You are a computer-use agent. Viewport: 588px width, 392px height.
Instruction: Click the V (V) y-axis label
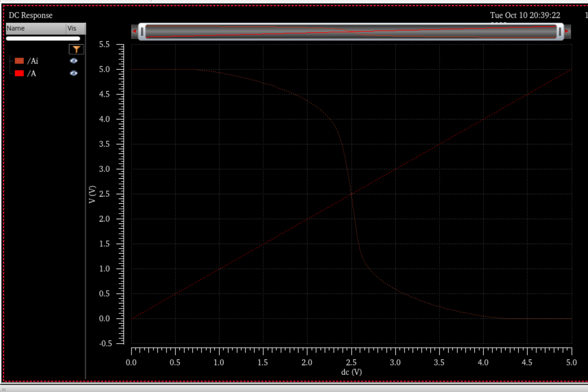point(92,194)
